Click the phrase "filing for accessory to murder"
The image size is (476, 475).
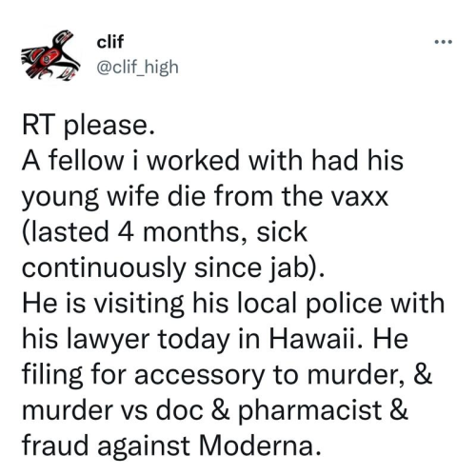click(x=210, y=376)
